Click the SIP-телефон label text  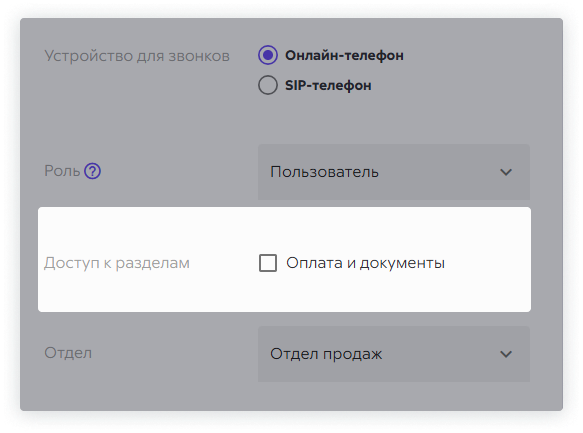328,85
